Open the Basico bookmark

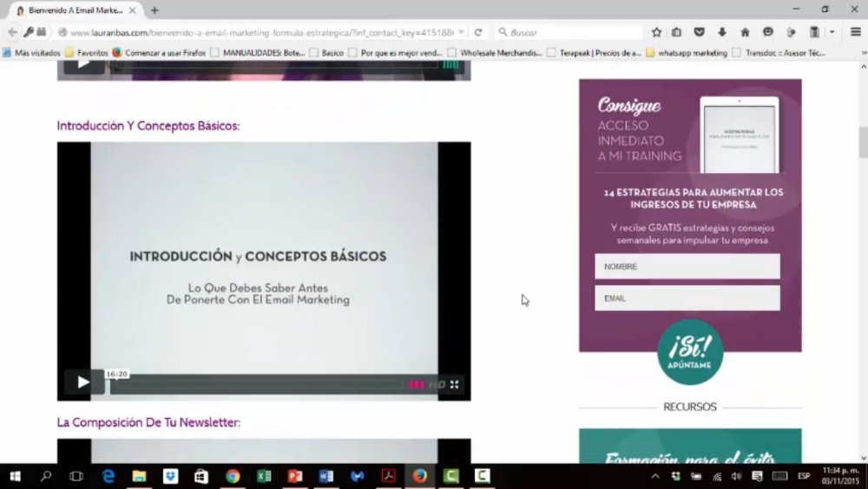(x=326, y=53)
